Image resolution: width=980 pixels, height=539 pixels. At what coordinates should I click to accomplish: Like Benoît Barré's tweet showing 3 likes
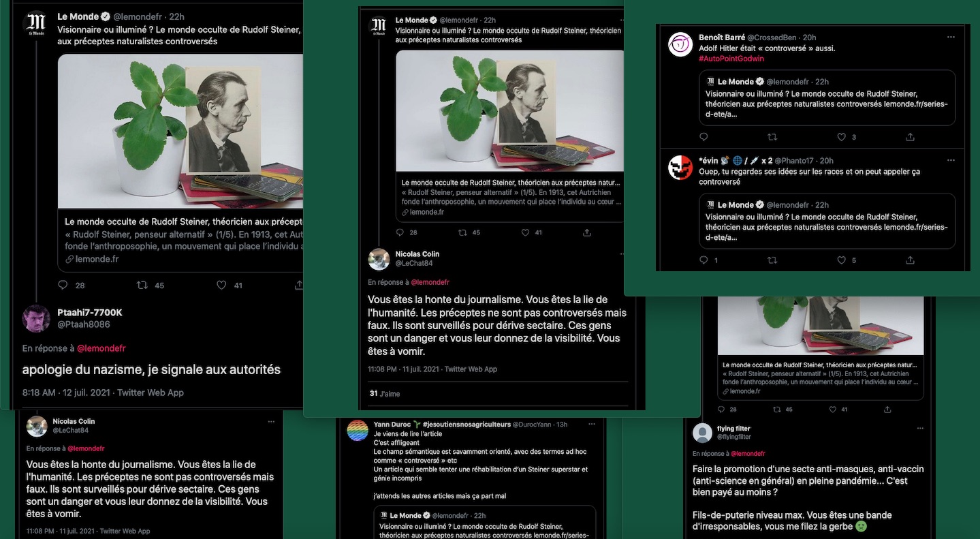[841, 137]
